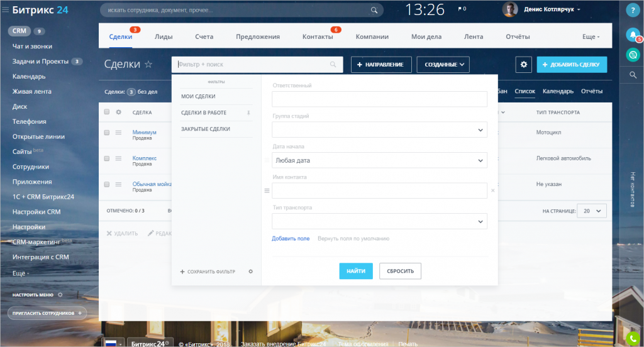Expand the Ещё item in left menu

point(21,273)
